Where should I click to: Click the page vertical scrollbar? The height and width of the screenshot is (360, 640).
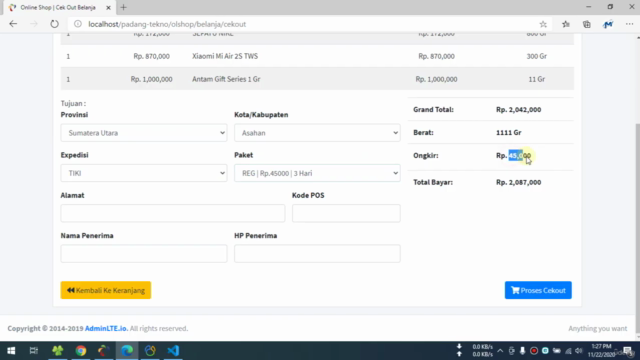[x=638, y=229]
